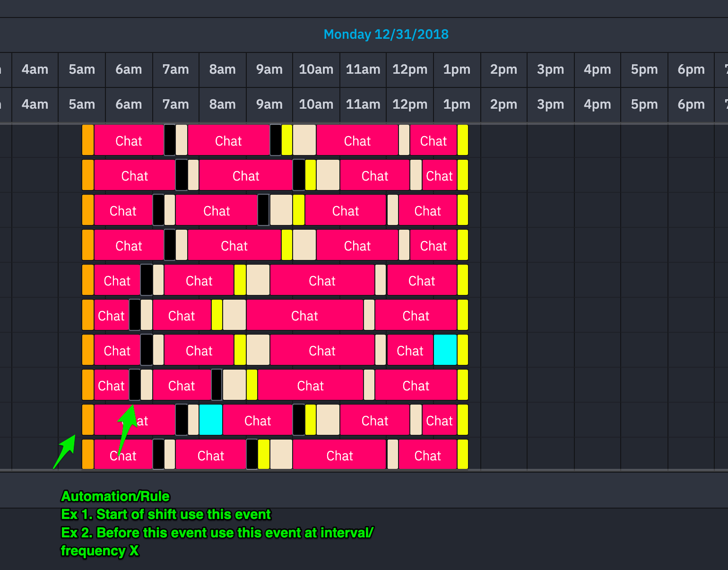Select the last Chat block in the second row
Screen dimensions: 728x570
coord(439,175)
